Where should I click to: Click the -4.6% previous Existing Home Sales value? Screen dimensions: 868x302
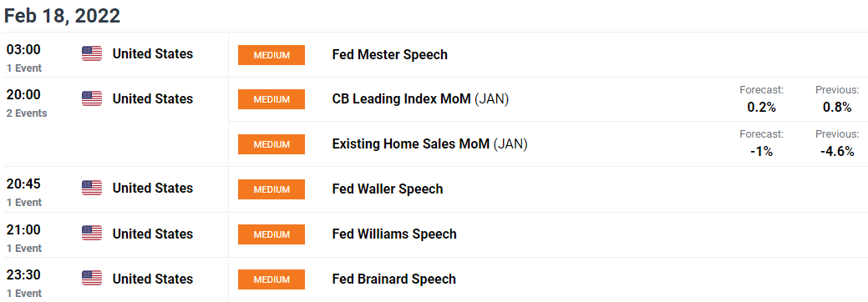point(838,152)
